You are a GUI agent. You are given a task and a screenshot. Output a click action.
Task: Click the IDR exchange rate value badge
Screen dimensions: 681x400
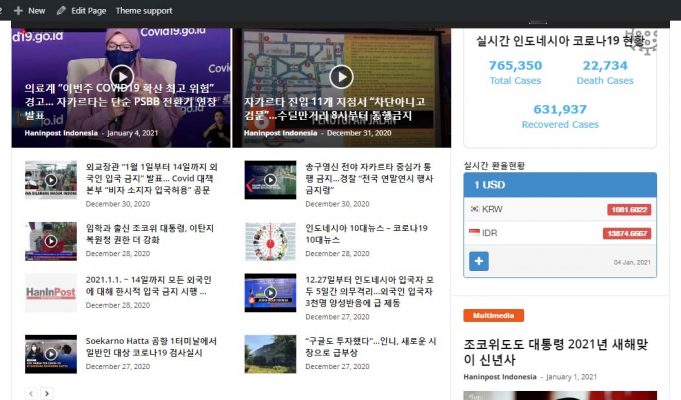click(x=627, y=233)
